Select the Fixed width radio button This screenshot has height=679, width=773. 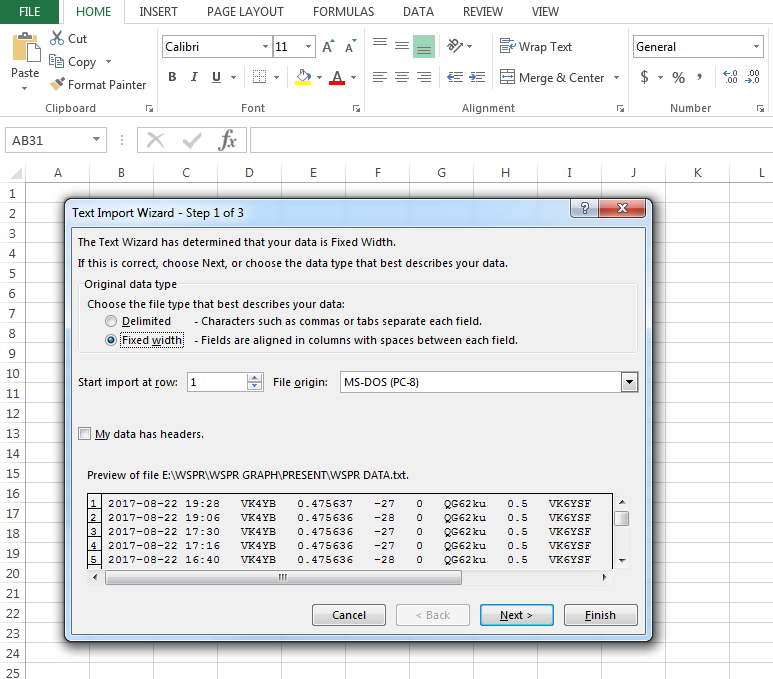(x=111, y=340)
